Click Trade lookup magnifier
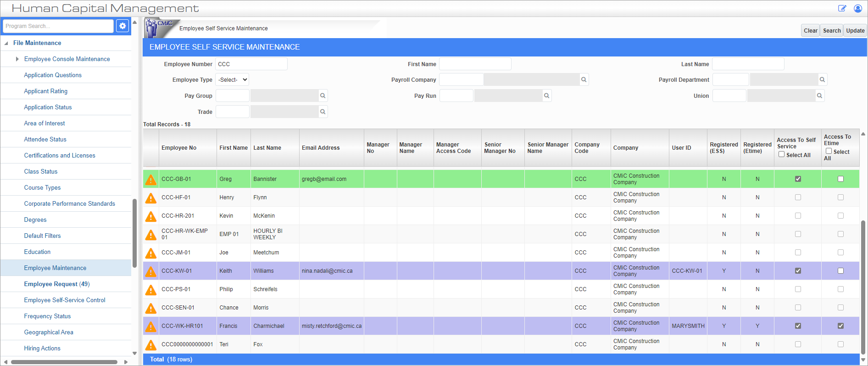Viewport: 868px width, 366px height. click(x=323, y=112)
